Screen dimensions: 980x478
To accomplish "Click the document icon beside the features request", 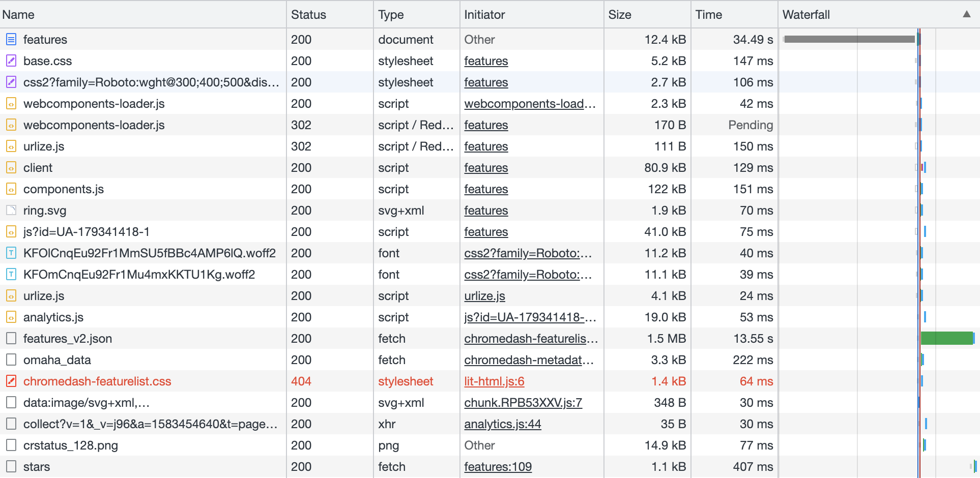I will (11, 39).
